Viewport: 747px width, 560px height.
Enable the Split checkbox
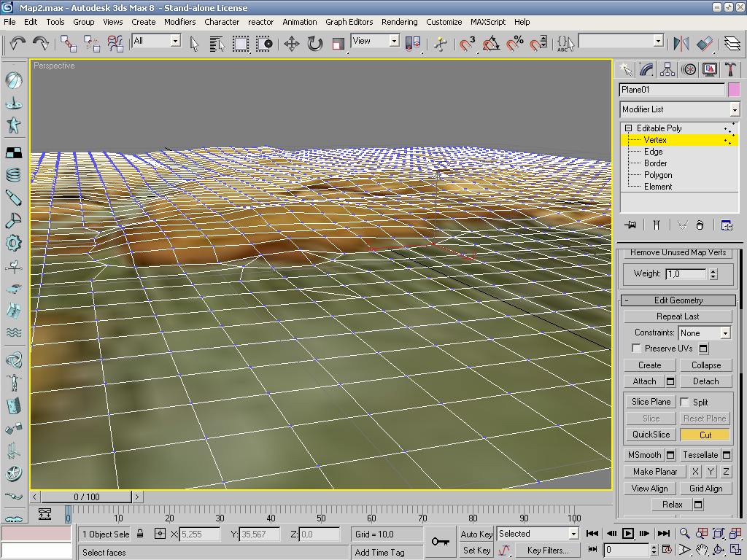[x=684, y=402]
